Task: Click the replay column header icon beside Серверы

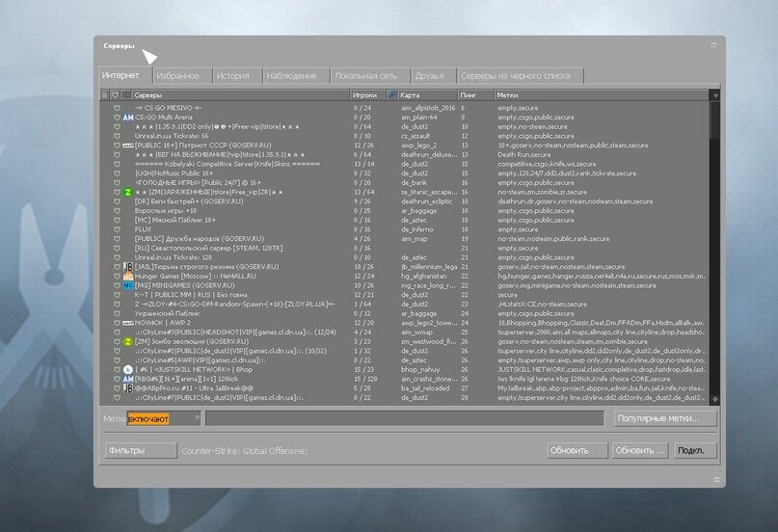Action: 125,94
